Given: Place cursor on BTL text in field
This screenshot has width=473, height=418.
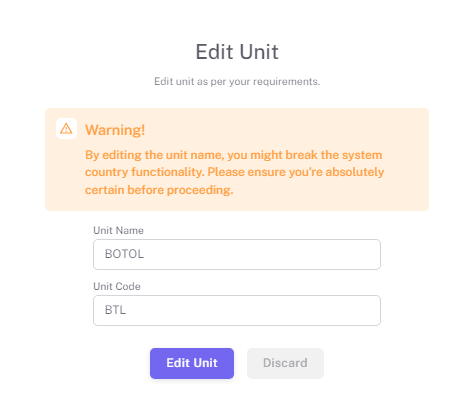Looking at the screenshot, I should [115, 310].
